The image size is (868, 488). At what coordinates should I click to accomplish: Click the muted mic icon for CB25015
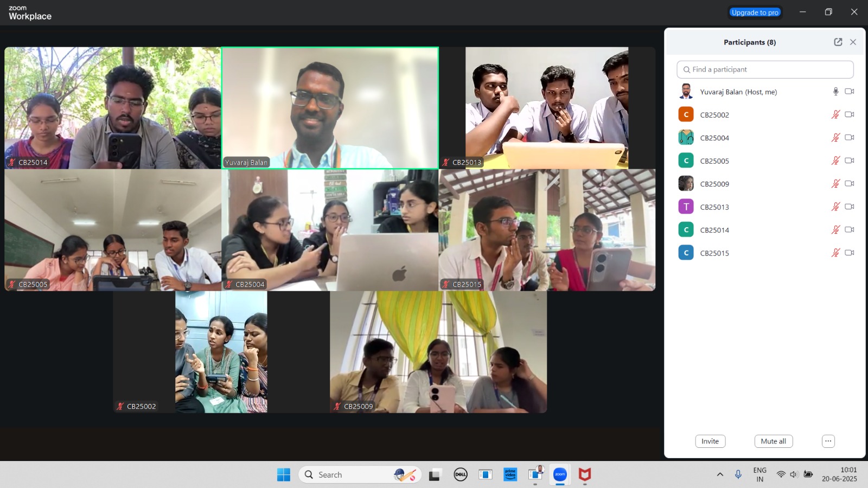(835, 253)
